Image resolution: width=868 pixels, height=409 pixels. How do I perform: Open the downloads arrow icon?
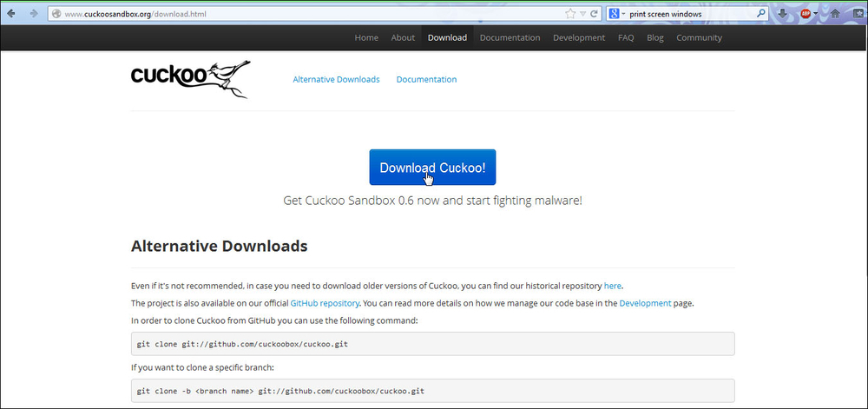(782, 14)
